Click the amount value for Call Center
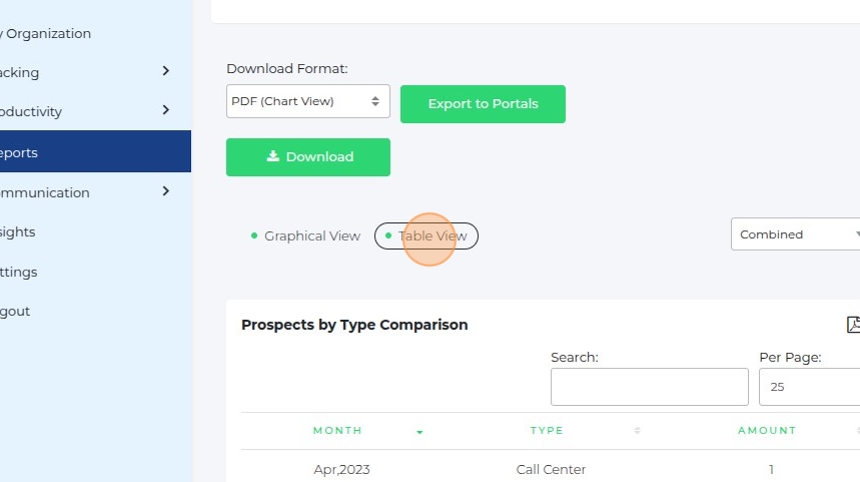860x482 pixels. (771, 470)
